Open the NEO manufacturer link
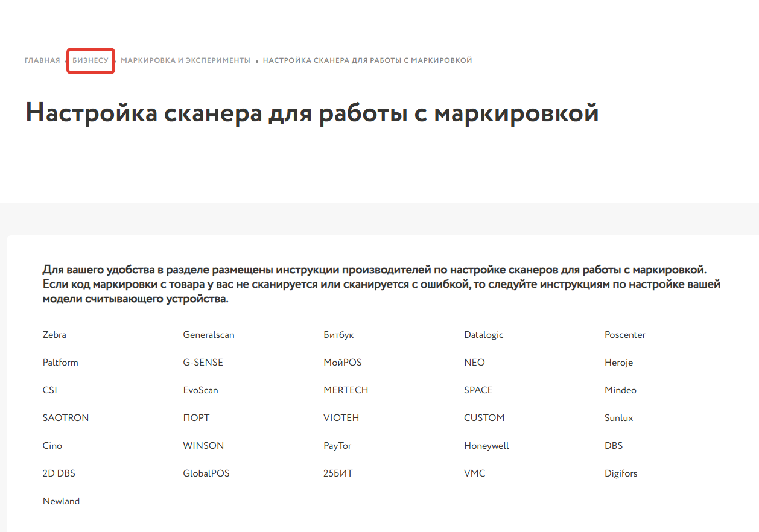 point(475,363)
